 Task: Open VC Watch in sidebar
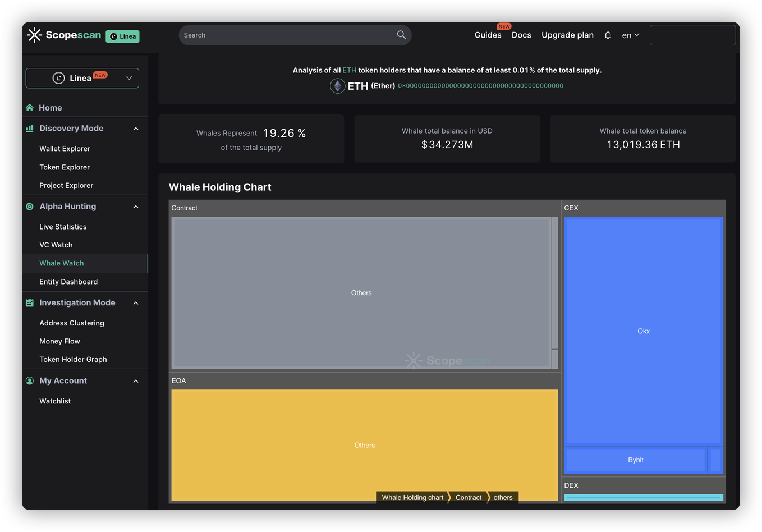click(x=56, y=245)
